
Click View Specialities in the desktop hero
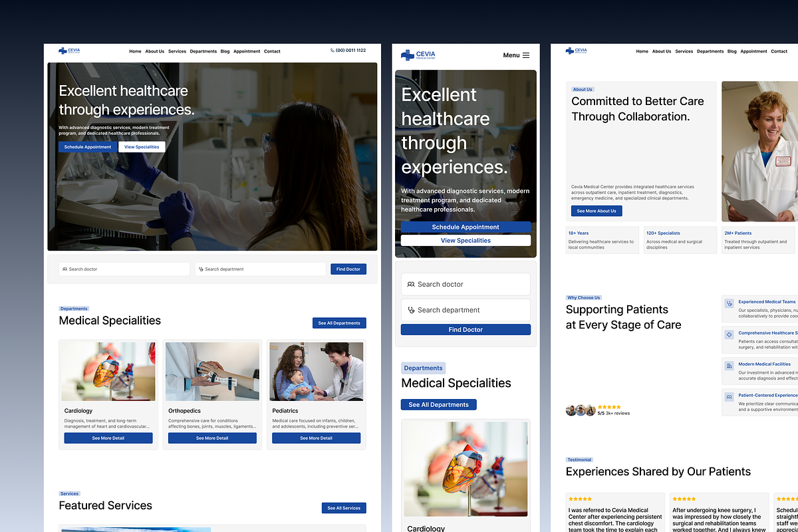pos(142,147)
